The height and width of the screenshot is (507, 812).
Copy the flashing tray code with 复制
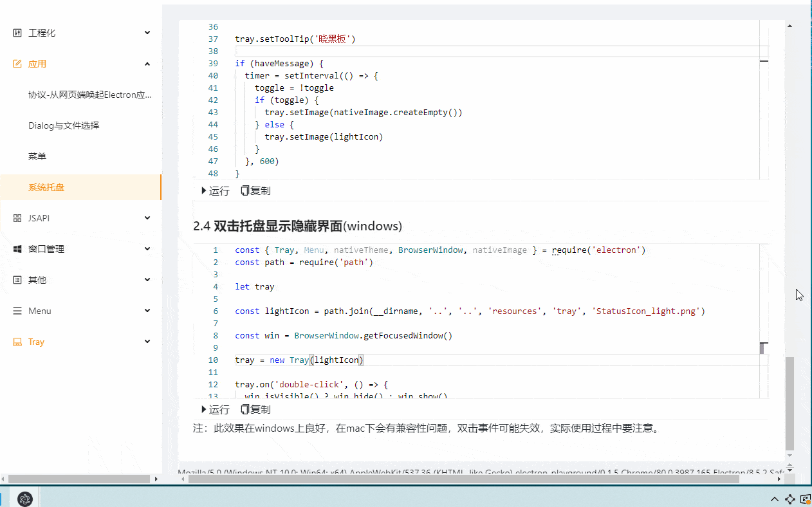click(255, 190)
